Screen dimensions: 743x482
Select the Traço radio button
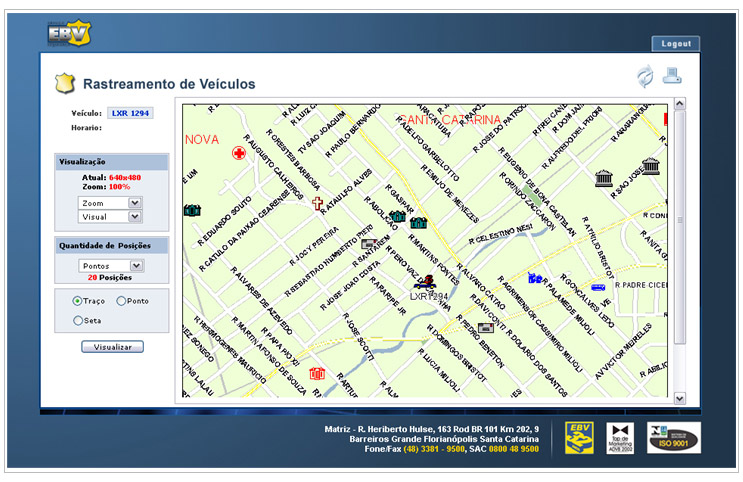point(78,301)
